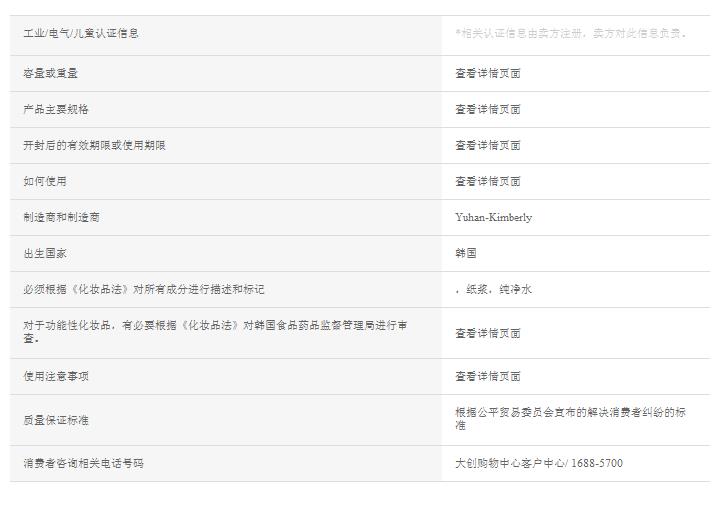Viewport: 721px width, 516px height.
Task: Open 查看详情页面 beside 产品主要规格
Action: point(488,110)
